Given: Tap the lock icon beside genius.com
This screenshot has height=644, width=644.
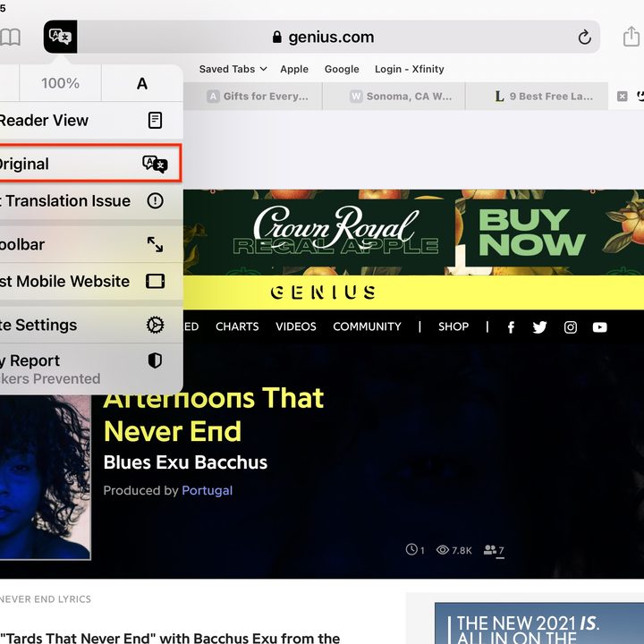Looking at the screenshot, I should (x=277, y=37).
